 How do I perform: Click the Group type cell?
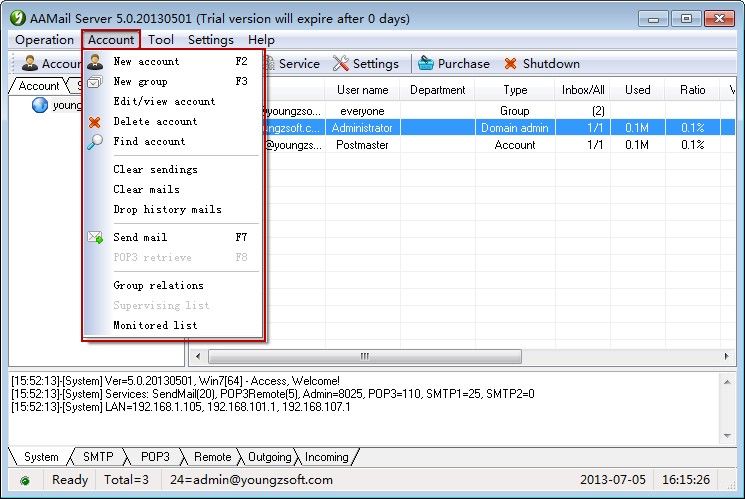pyautogui.click(x=515, y=111)
